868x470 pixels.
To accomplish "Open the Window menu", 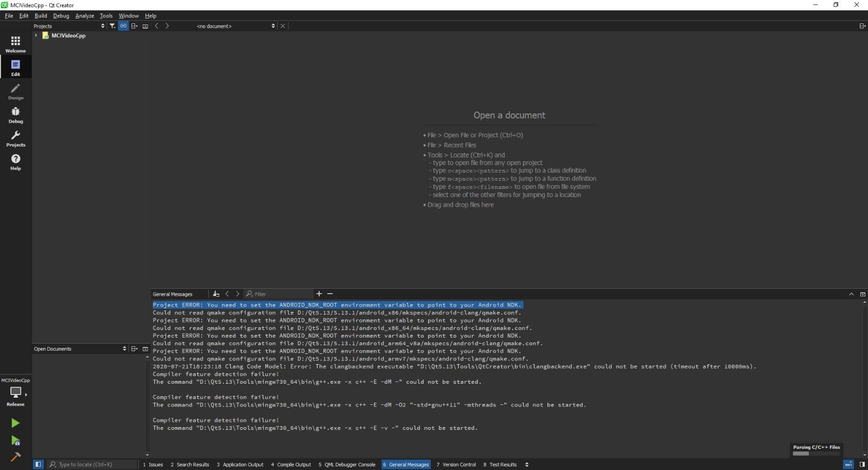I will pyautogui.click(x=129, y=16).
